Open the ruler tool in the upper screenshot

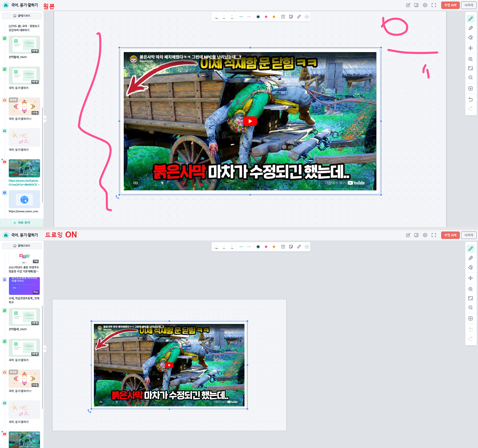[x=299, y=17]
